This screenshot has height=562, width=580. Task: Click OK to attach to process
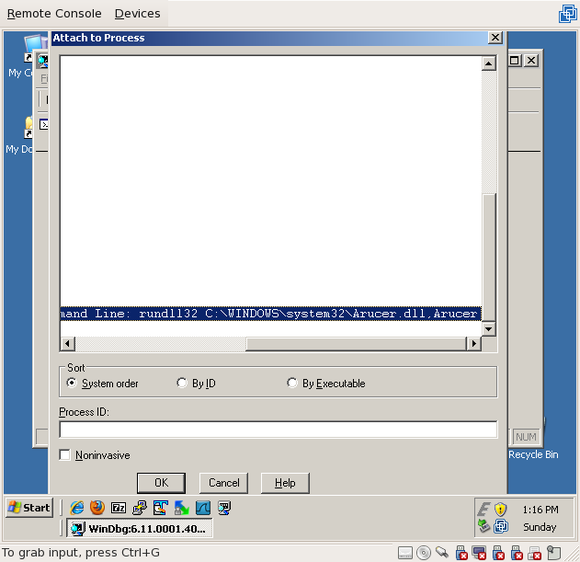pyautogui.click(x=161, y=483)
